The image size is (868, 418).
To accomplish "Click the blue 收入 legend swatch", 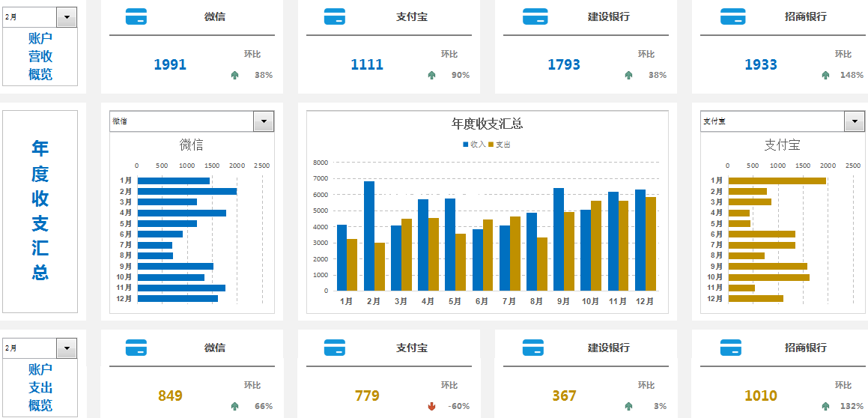I will click(x=466, y=144).
